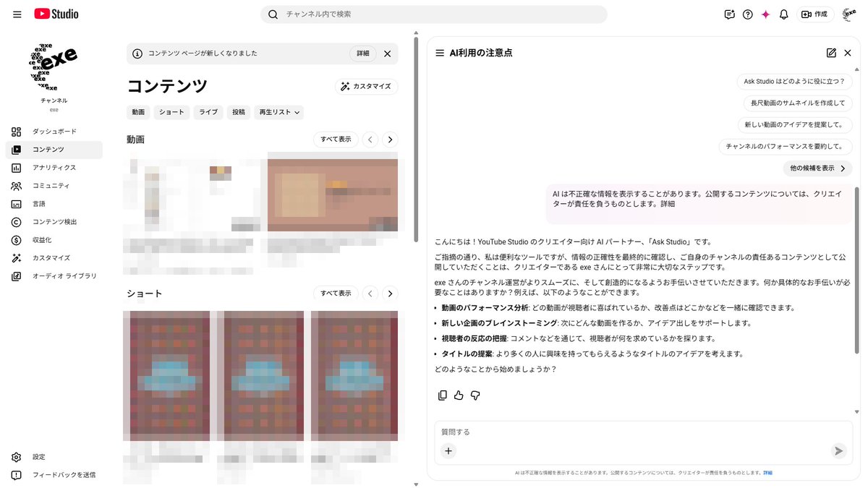Select suggestion チャンネルのパフォーマンスを要約して。
This screenshot has height=488, width=868.
click(786, 147)
